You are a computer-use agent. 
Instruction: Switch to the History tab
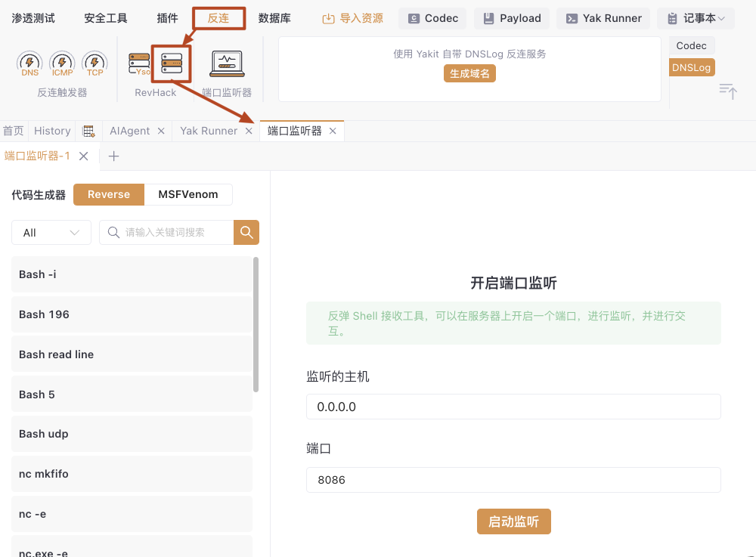point(52,131)
